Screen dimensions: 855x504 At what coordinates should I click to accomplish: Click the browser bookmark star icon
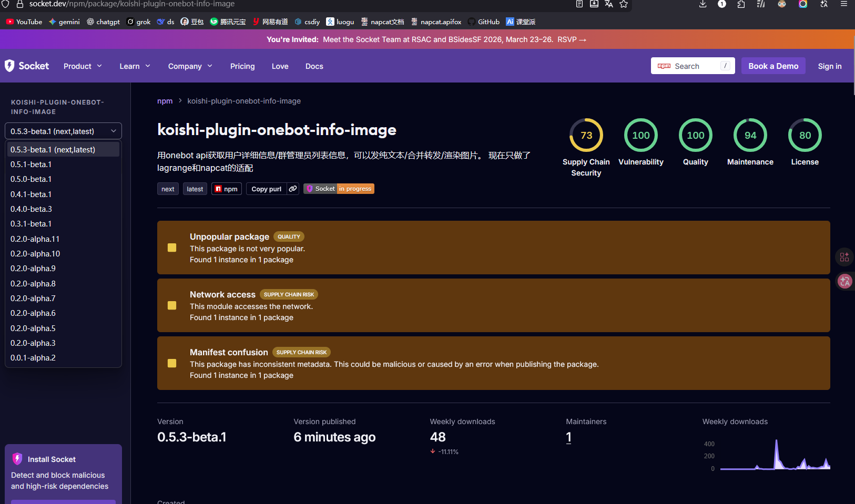[x=624, y=4]
